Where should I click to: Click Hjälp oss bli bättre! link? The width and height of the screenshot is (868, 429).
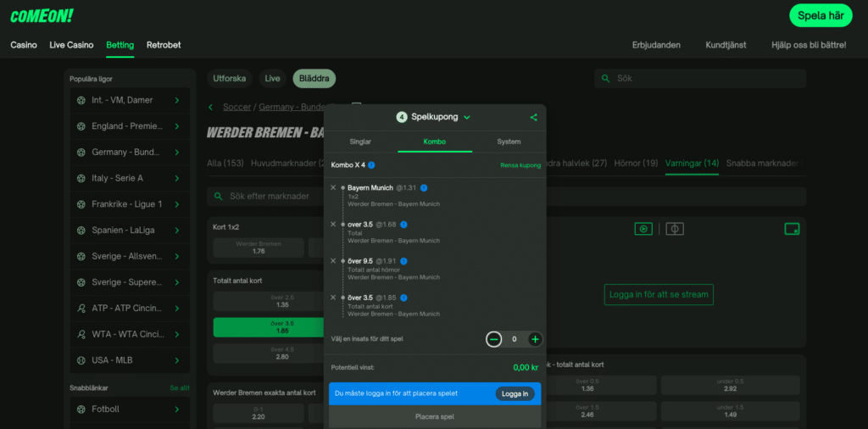(x=809, y=45)
